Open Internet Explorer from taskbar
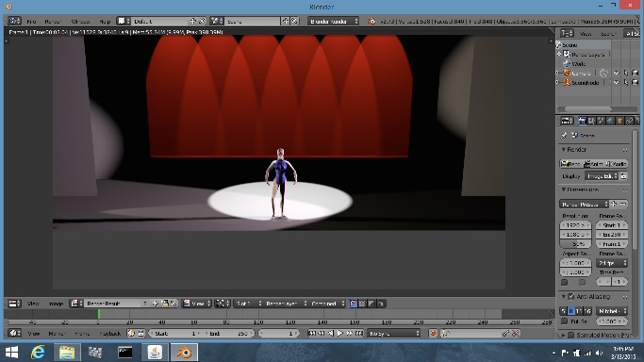Viewport: 644px width, 362px height. (x=38, y=352)
